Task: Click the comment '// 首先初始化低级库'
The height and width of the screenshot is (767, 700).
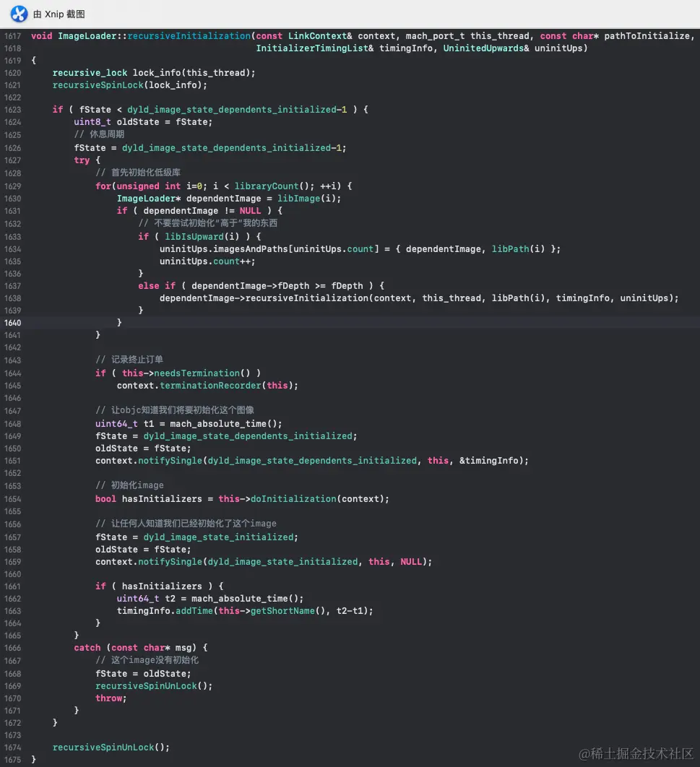Action: tap(138, 173)
